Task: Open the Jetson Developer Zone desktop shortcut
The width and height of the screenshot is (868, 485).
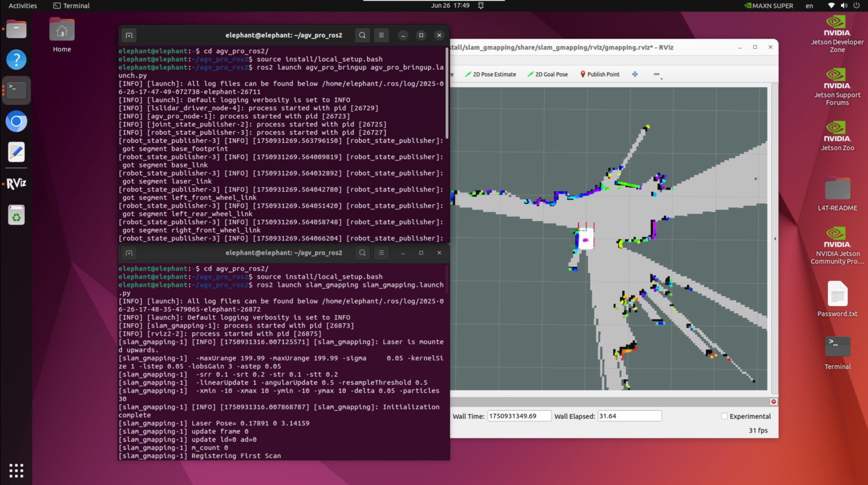Action: (x=838, y=34)
